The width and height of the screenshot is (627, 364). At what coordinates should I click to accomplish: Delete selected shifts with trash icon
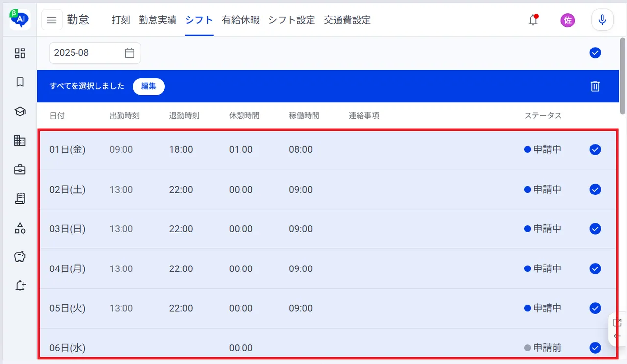point(595,86)
